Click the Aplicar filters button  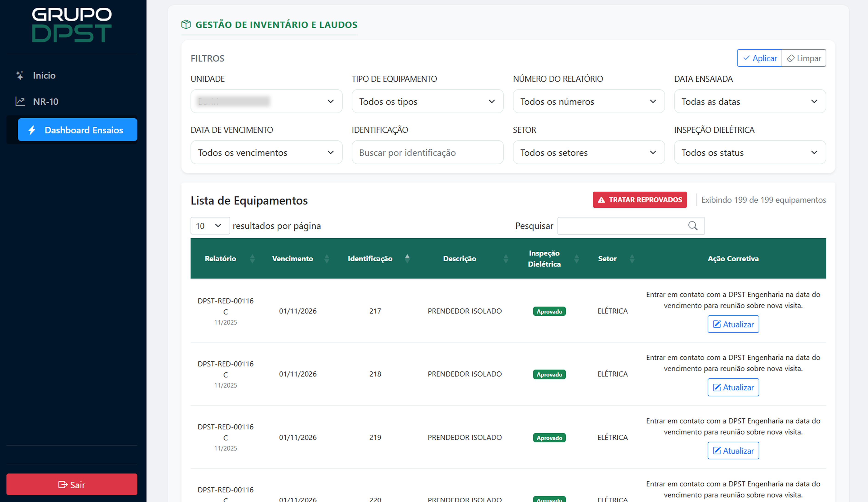click(760, 58)
